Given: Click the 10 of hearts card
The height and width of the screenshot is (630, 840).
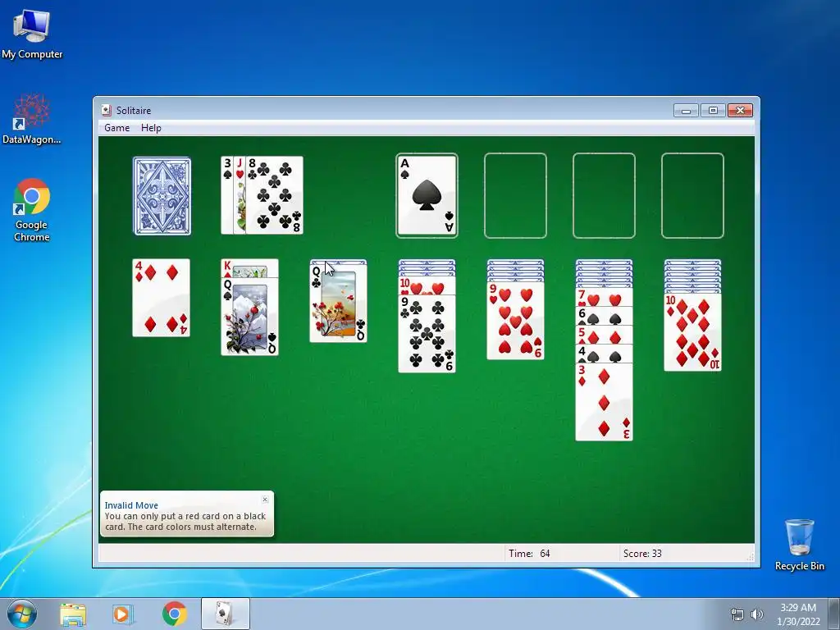Looking at the screenshot, I should (x=427, y=286).
